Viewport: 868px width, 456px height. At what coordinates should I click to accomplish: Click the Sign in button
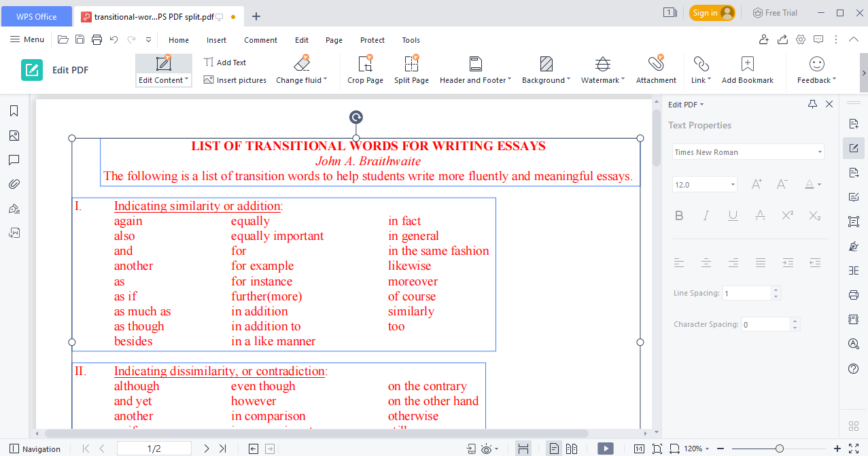(x=712, y=13)
